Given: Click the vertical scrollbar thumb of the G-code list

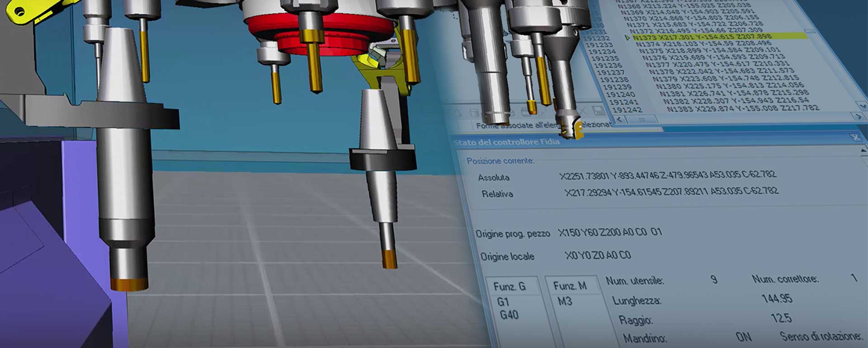Looking at the screenshot, I should [x=810, y=31].
